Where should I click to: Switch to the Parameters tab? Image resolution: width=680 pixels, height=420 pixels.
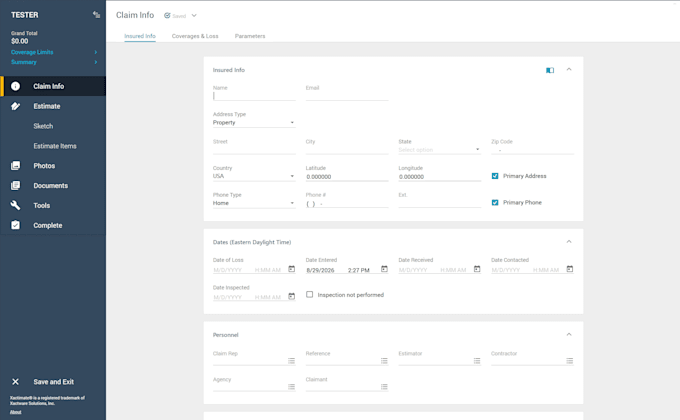coord(250,36)
